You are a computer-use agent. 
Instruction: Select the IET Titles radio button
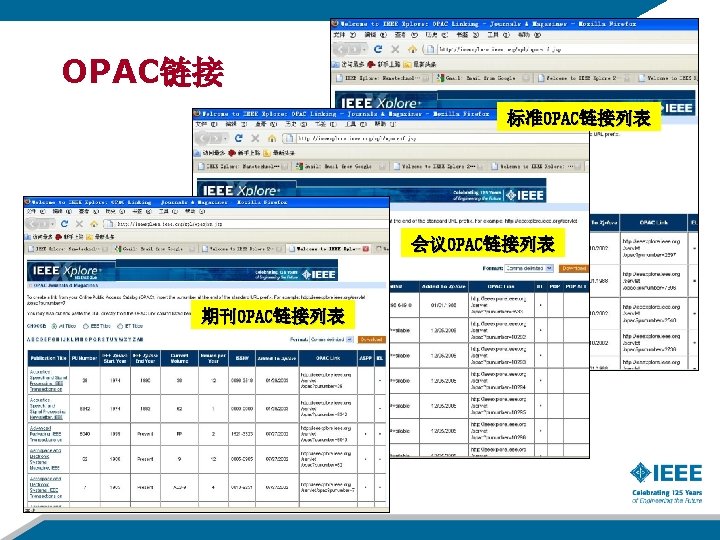pyautogui.click(x=120, y=326)
